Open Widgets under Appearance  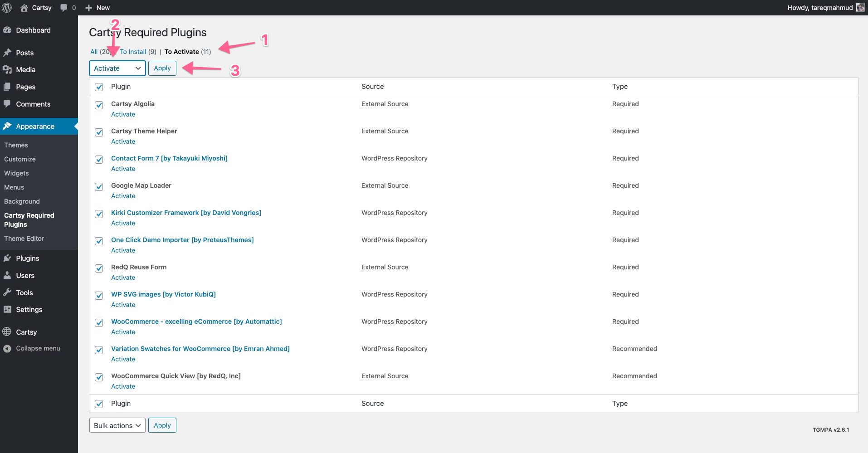16,173
